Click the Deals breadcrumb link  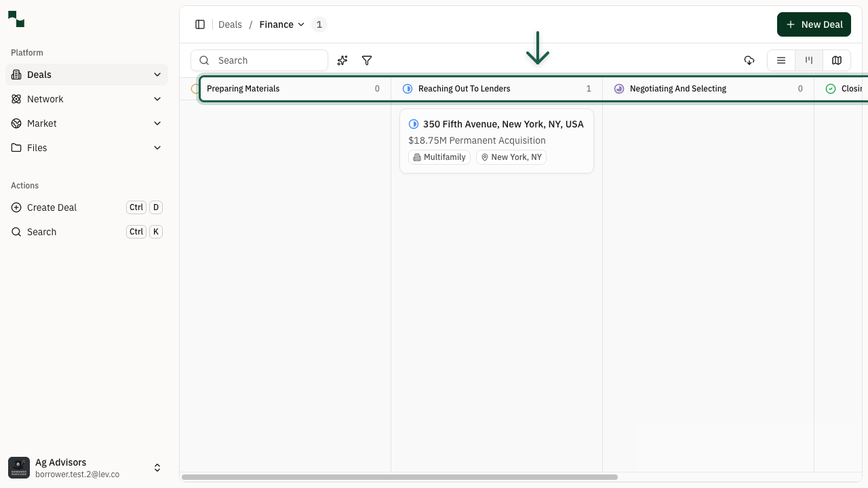point(230,24)
